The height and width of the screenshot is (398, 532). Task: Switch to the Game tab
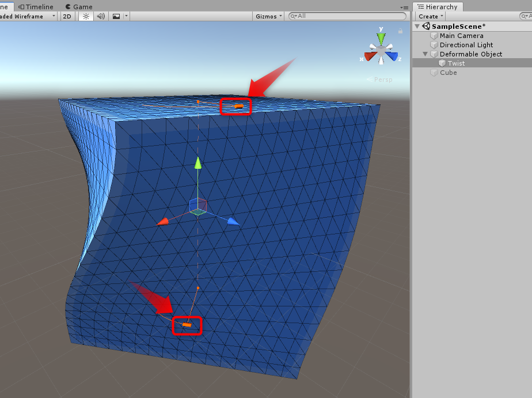79,7
